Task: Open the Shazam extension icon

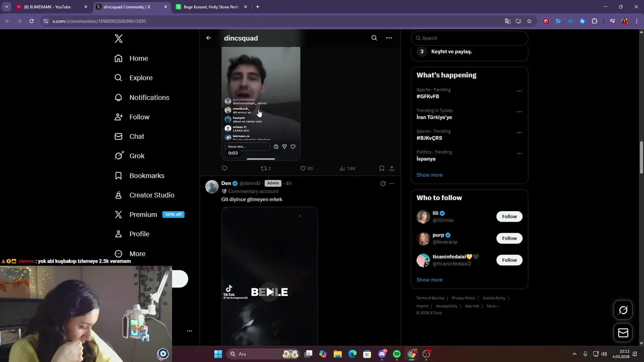Action: coord(582,21)
